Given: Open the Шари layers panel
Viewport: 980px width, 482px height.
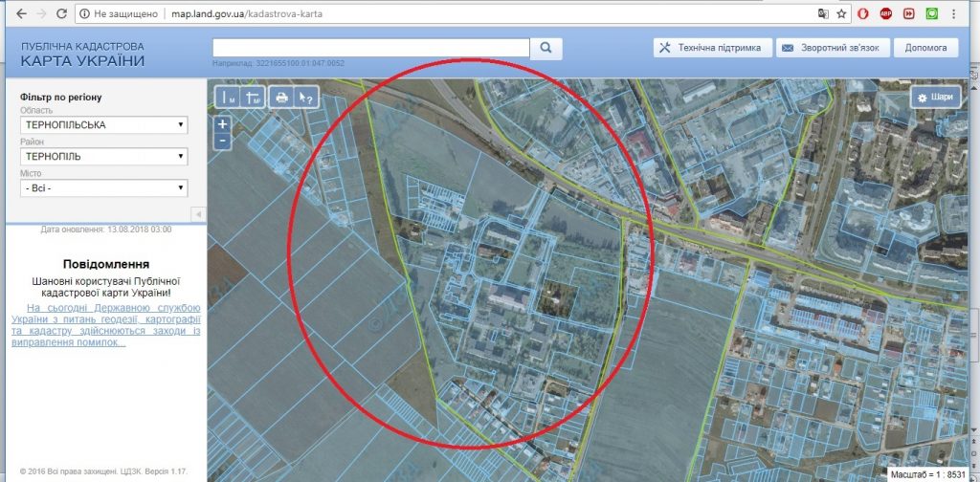Looking at the screenshot, I should 934,98.
